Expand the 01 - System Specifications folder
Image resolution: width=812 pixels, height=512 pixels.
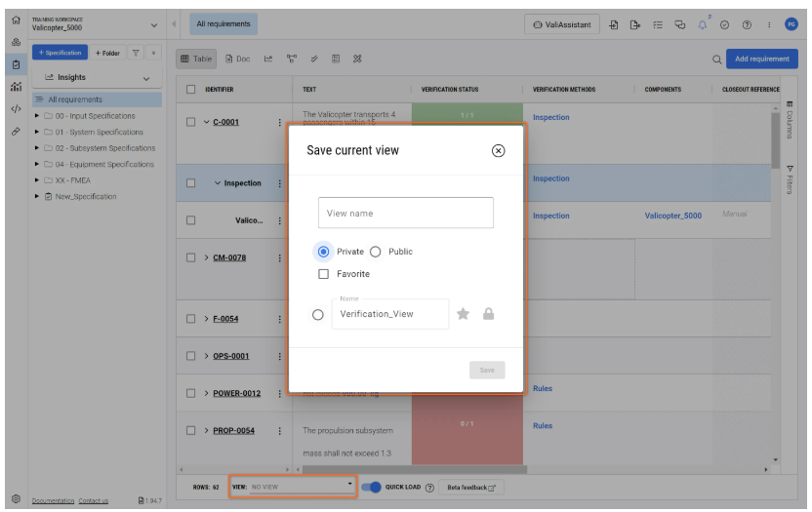point(37,132)
